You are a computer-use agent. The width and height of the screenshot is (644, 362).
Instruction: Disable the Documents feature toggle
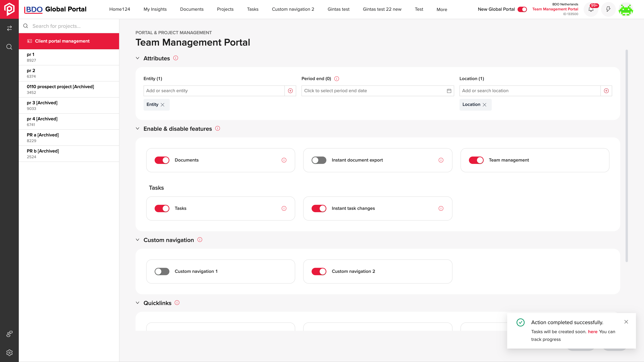tap(162, 160)
